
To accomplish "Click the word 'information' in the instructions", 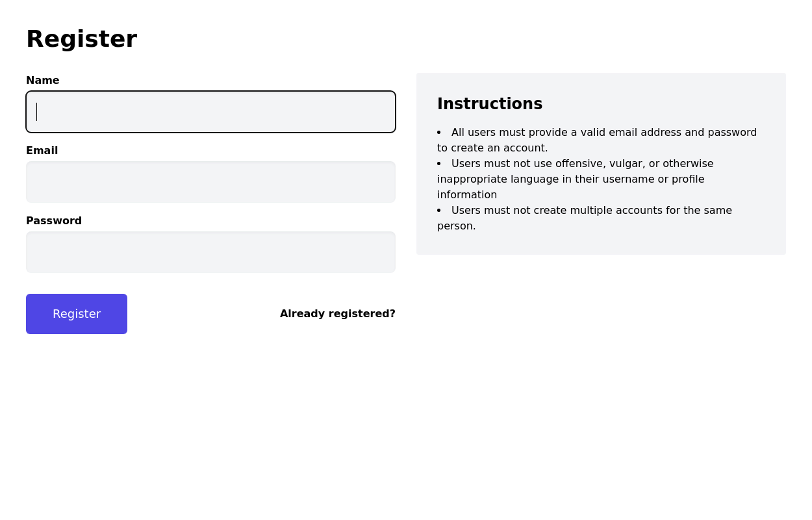I will point(466,194).
